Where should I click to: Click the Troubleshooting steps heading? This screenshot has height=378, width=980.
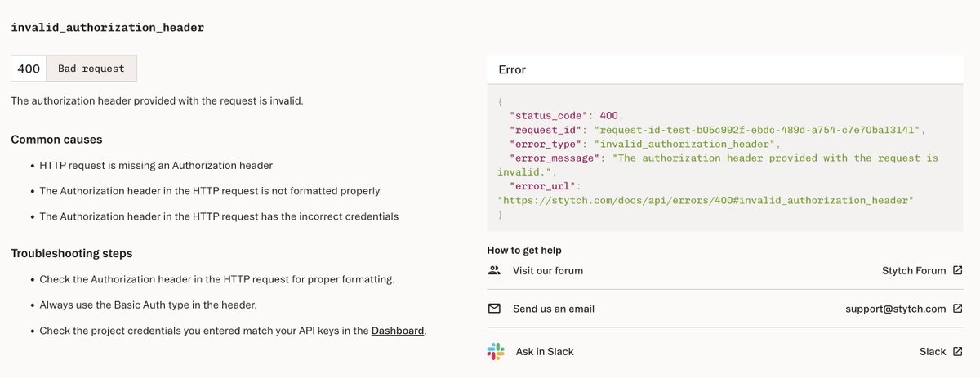click(72, 254)
